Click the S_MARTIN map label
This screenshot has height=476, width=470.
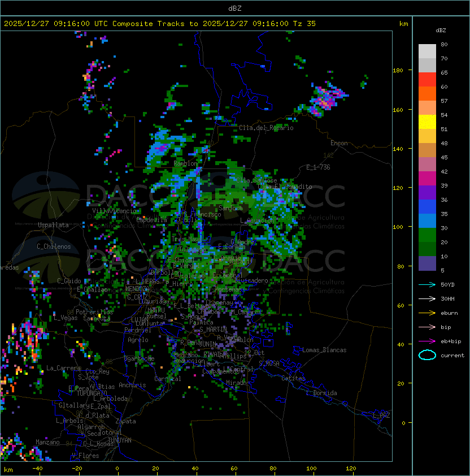click(x=214, y=330)
